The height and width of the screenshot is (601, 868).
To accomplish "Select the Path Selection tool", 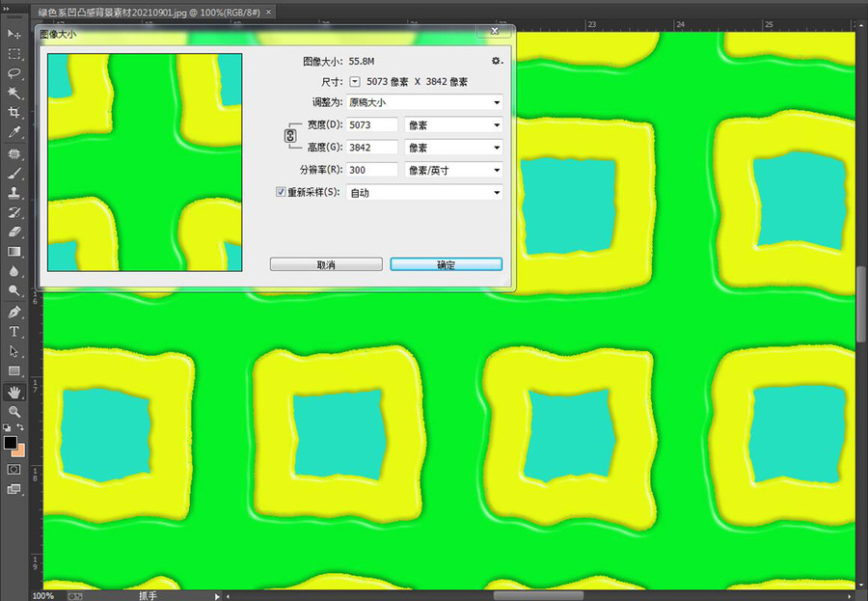I will 14,351.
